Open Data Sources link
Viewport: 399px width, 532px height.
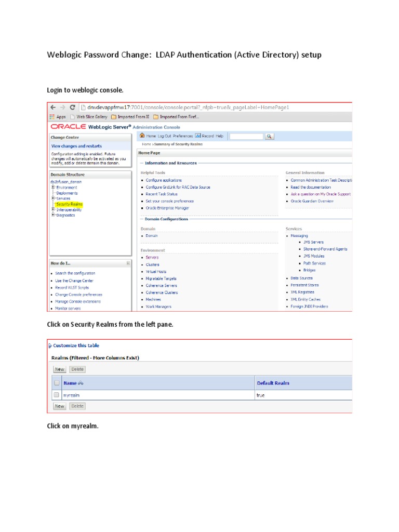(302, 278)
